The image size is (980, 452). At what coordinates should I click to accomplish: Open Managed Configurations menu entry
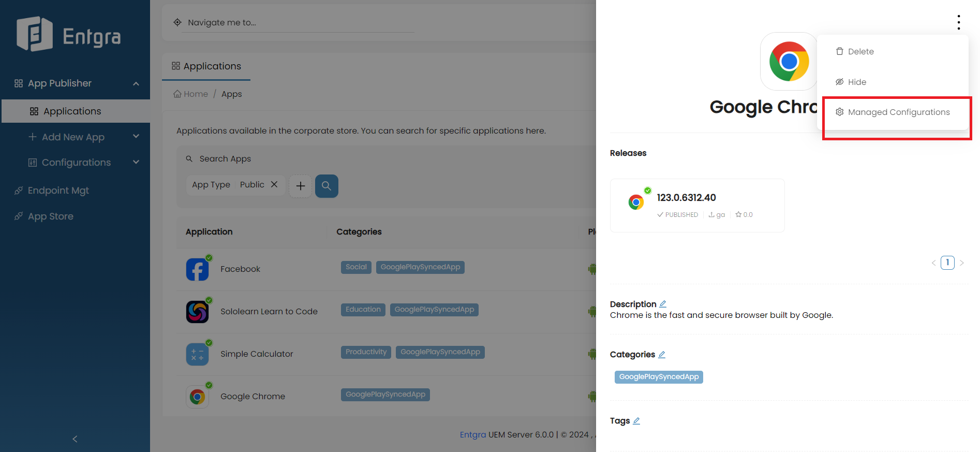click(893, 112)
